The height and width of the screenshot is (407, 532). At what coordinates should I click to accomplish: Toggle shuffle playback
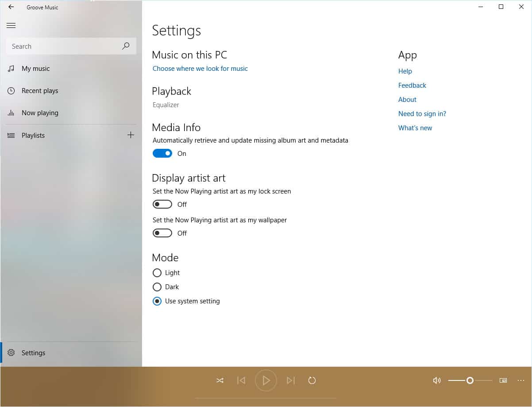pyautogui.click(x=220, y=380)
